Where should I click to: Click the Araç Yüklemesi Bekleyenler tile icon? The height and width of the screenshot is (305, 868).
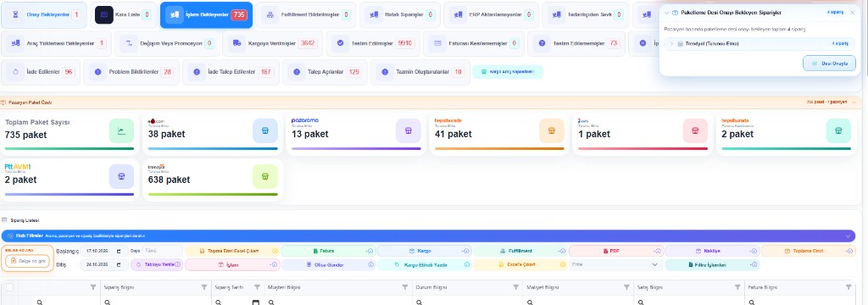16,43
